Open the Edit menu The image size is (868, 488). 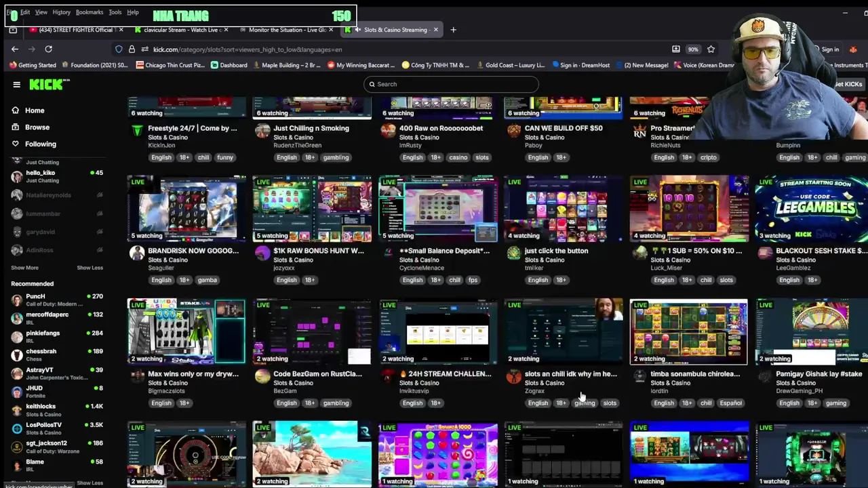point(25,12)
